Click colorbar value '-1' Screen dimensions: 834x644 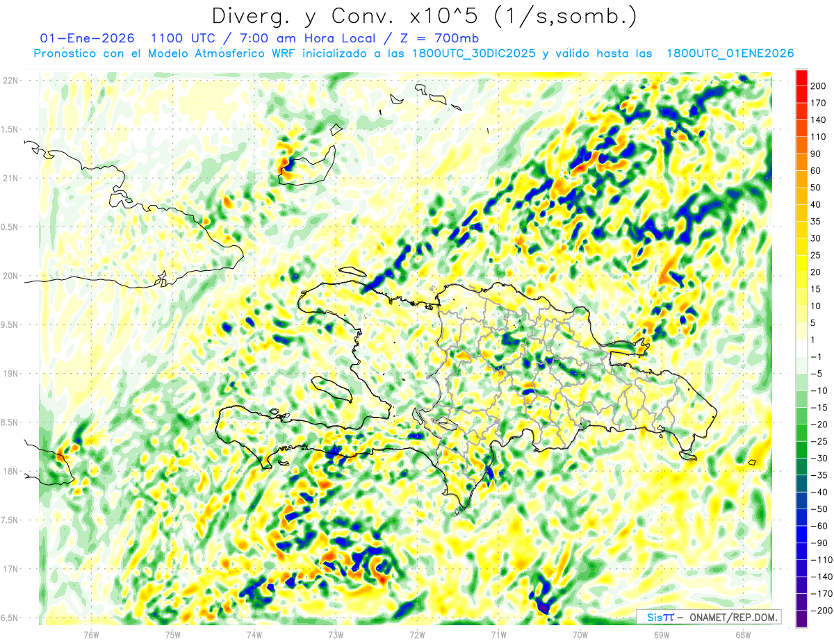point(817,357)
